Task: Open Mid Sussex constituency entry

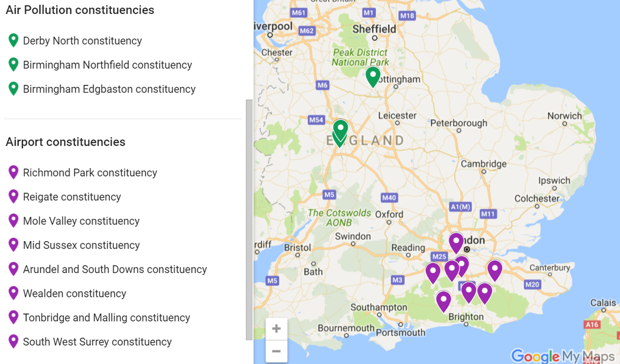Action: [82, 245]
